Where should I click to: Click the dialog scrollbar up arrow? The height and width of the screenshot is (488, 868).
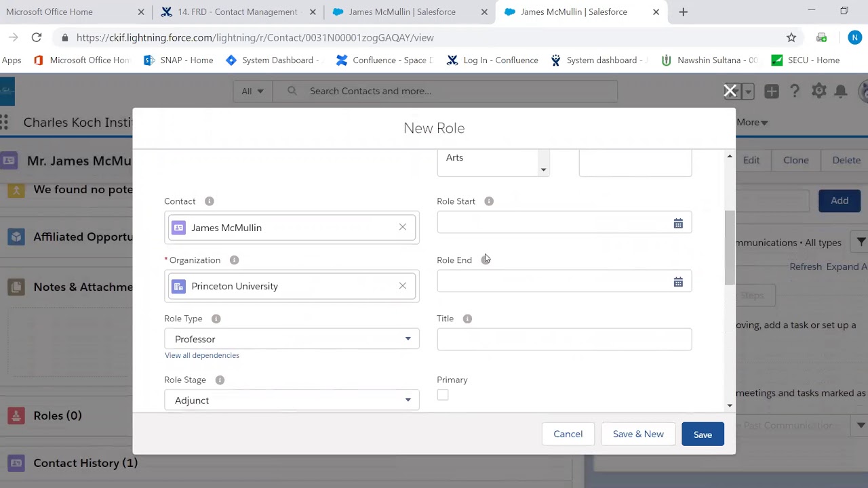click(730, 157)
